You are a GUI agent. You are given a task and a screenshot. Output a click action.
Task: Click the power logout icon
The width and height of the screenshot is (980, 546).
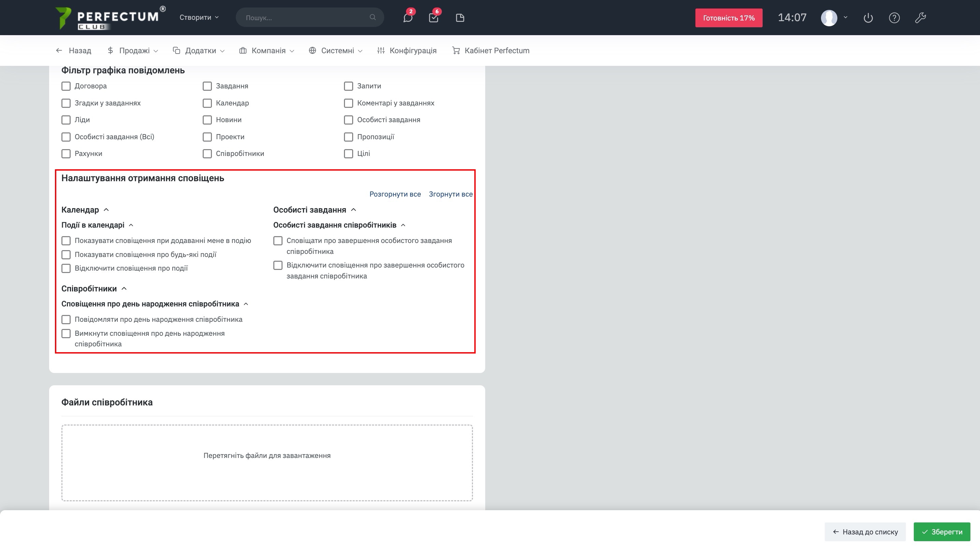[868, 18]
